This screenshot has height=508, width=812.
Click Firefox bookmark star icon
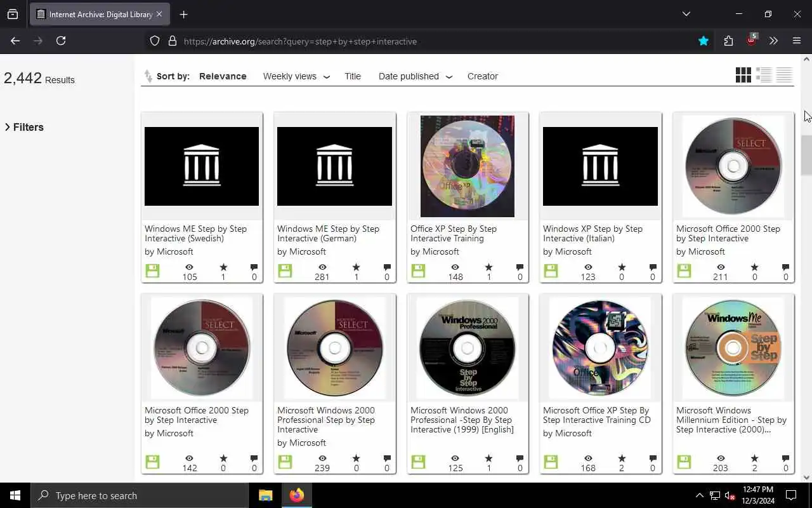pyautogui.click(x=704, y=41)
